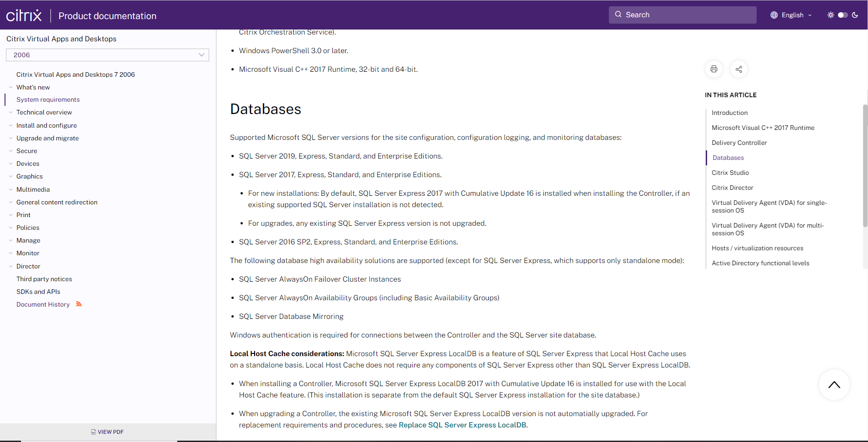Viewport: 868px width, 442px height.
Task: Toggle the light/dark theme switch
Action: coord(843,15)
